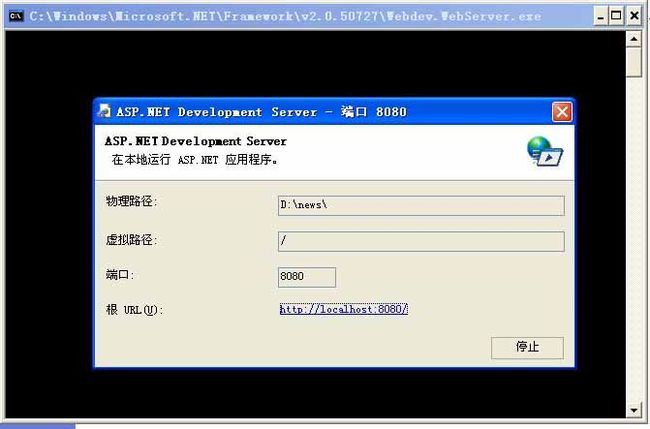Viewport: 650px width, 429px height.
Task: Click the console vertical scrollbar thumb
Action: pos(633,62)
